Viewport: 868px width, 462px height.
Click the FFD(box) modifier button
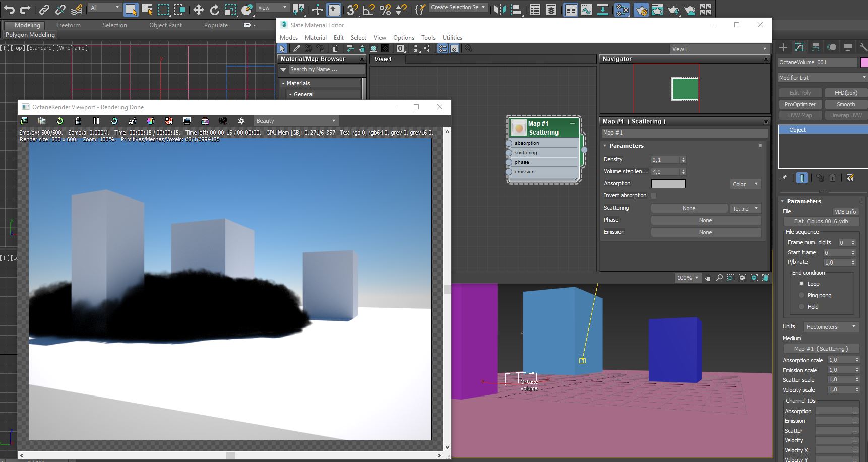(x=846, y=93)
